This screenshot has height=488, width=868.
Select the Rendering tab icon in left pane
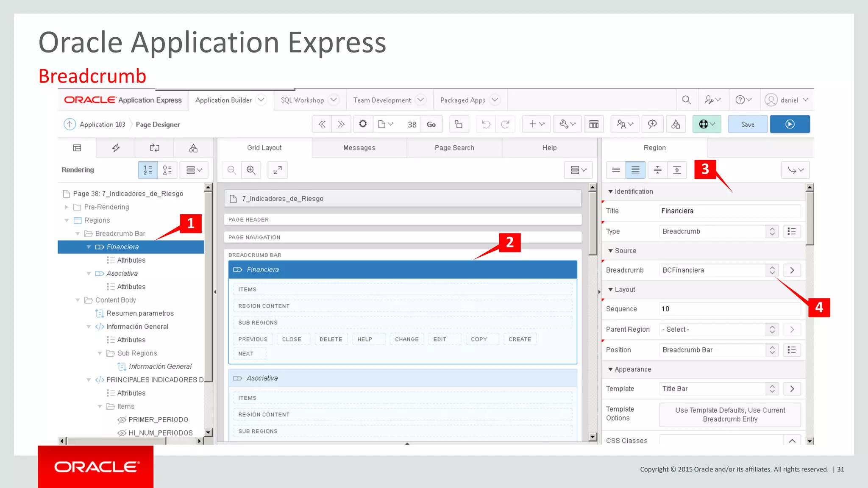click(77, 148)
